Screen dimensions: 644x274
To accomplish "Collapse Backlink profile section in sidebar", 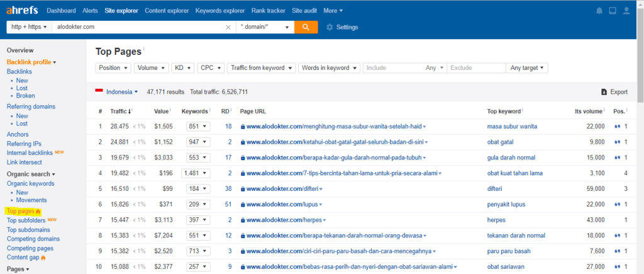I will [x=31, y=62].
